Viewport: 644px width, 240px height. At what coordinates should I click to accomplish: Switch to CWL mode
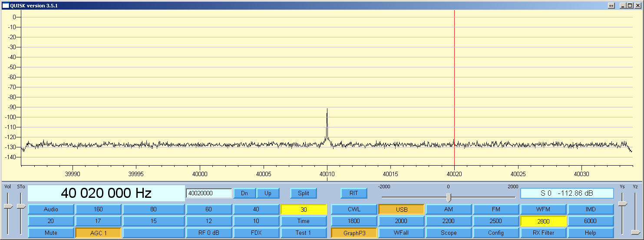click(x=354, y=209)
